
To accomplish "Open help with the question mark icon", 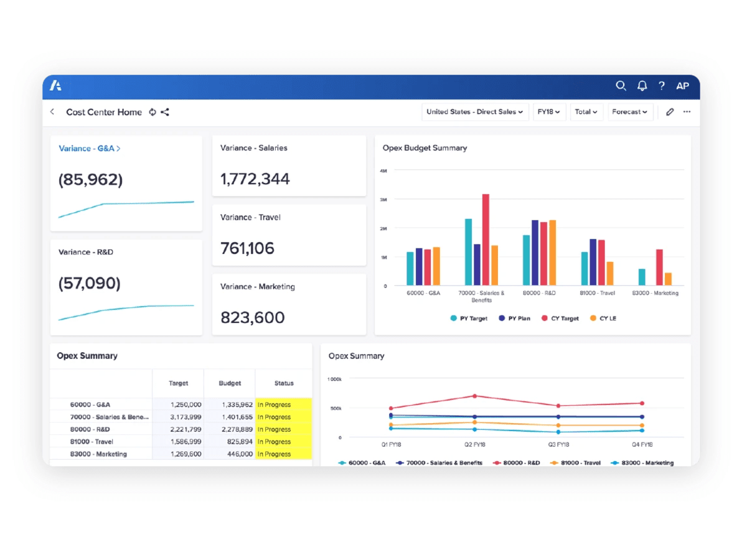I will 662,86.
